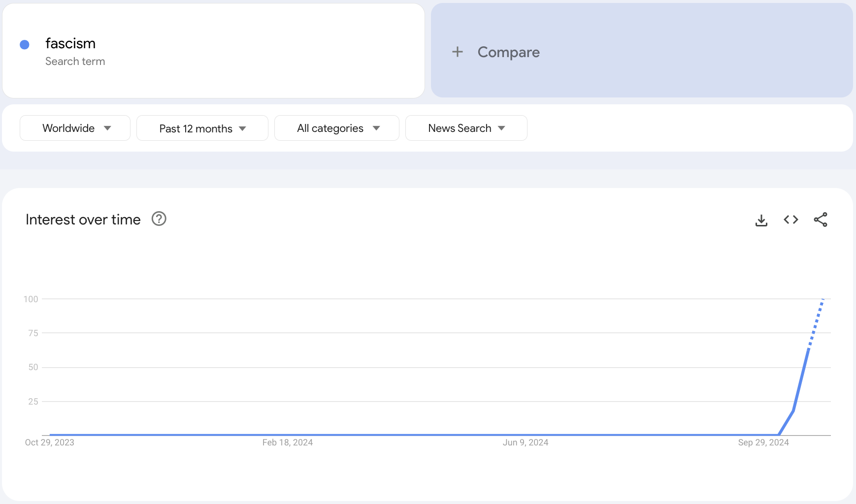Open the Worldwide region dropdown
Image resolution: width=856 pixels, height=504 pixels.
click(x=75, y=128)
